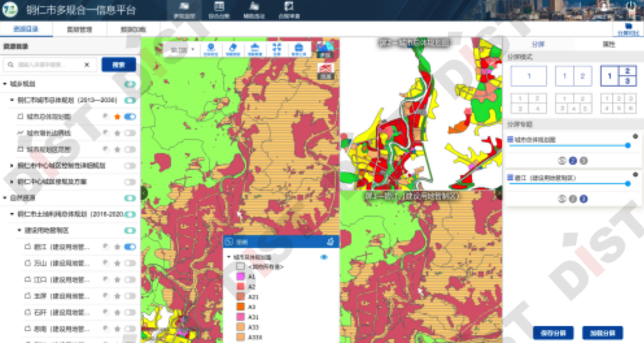Click the location pin tool in map toolbar
The image size is (644, 343).
pyautogui.click(x=211, y=48)
